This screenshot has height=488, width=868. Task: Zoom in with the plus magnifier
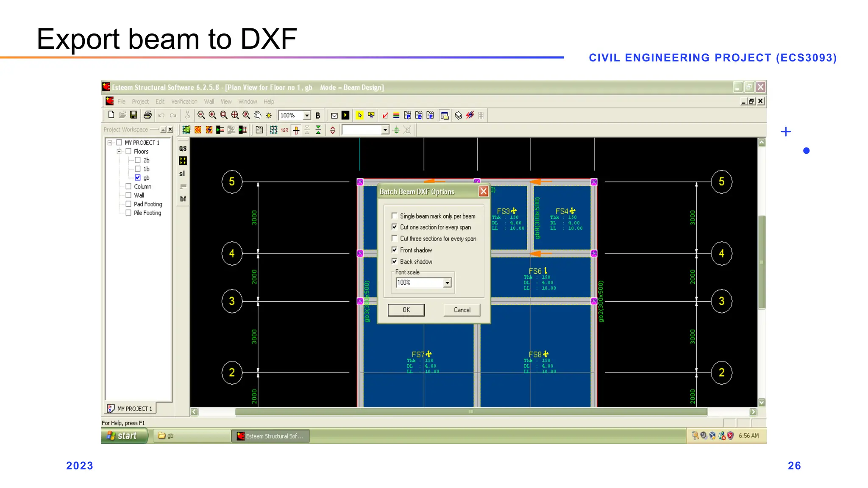coord(212,115)
